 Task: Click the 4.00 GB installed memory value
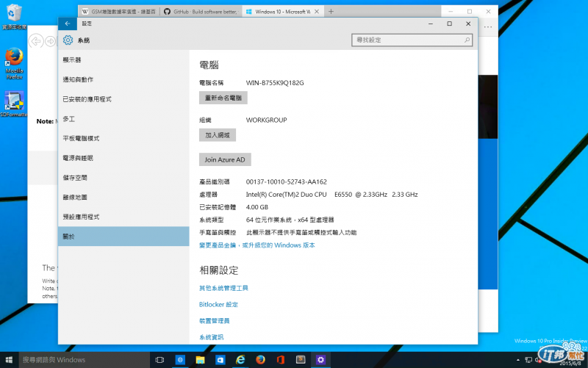click(x=257, y=207)
